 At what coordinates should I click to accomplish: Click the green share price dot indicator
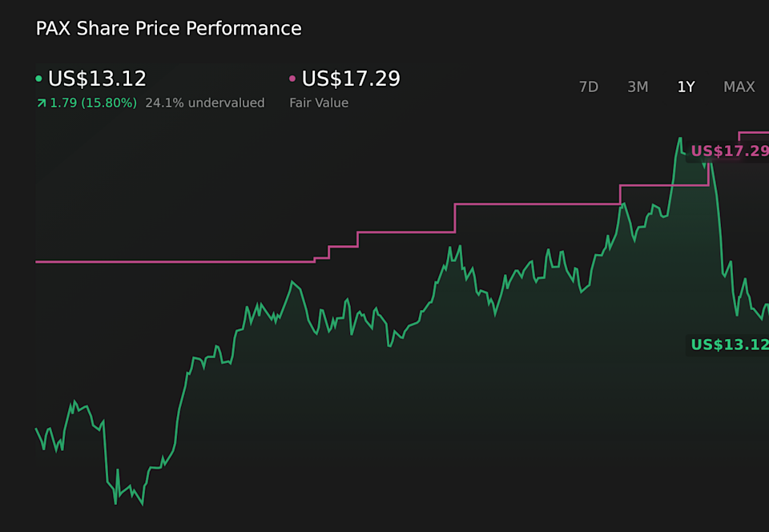38,79
